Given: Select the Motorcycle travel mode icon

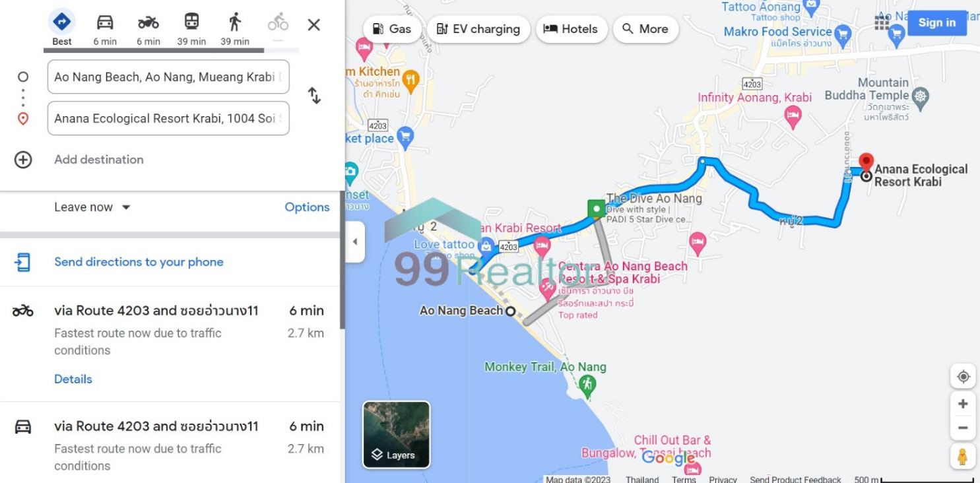Looking at the screenshot, I should (148, 22).
